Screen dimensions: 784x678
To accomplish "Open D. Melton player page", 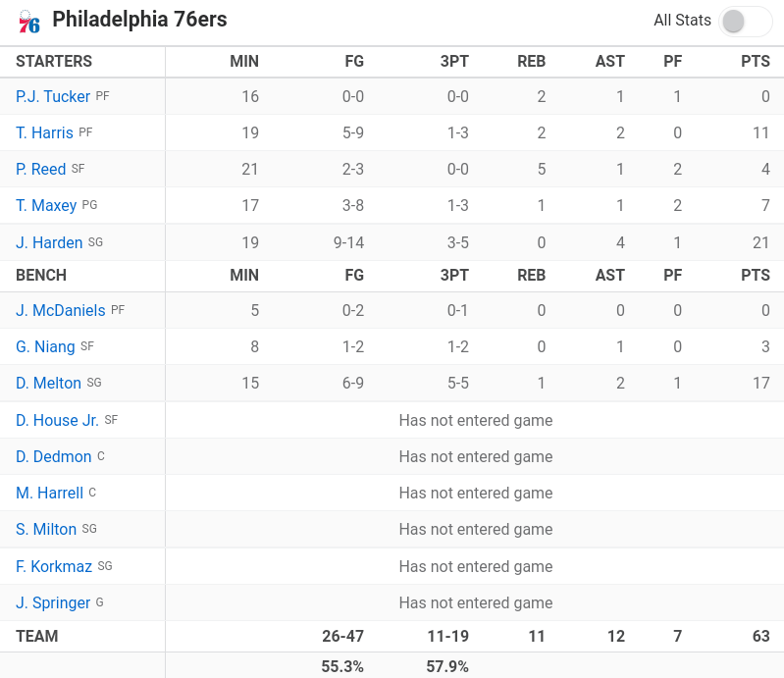I will point(49,383).
